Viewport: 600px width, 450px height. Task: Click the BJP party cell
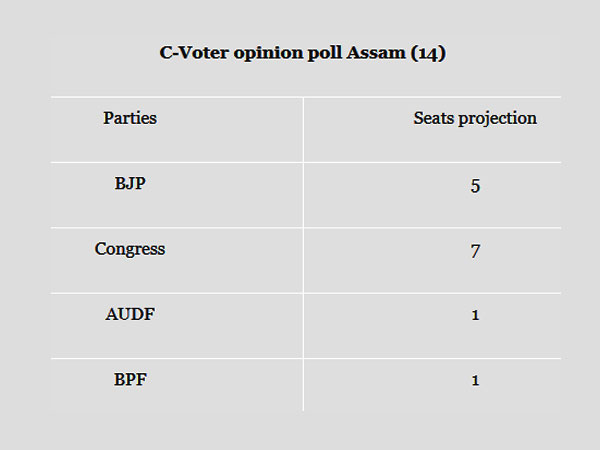(130, 184)
